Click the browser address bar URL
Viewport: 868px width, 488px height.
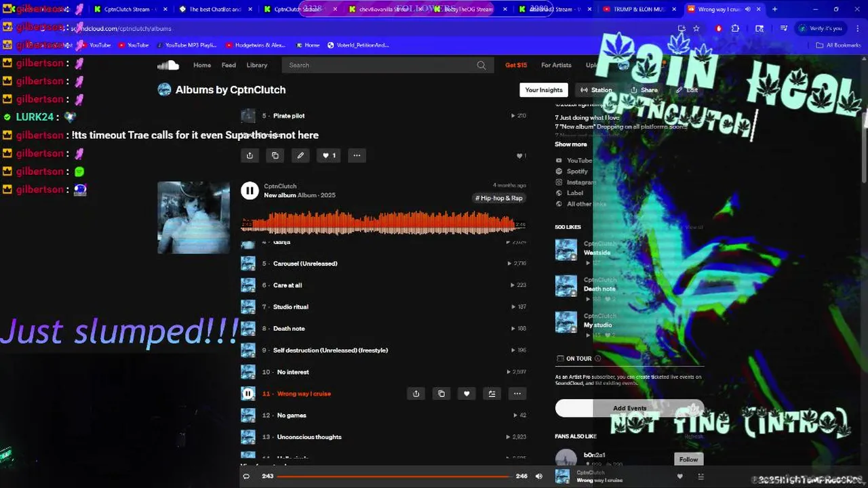tap(121, 28)
